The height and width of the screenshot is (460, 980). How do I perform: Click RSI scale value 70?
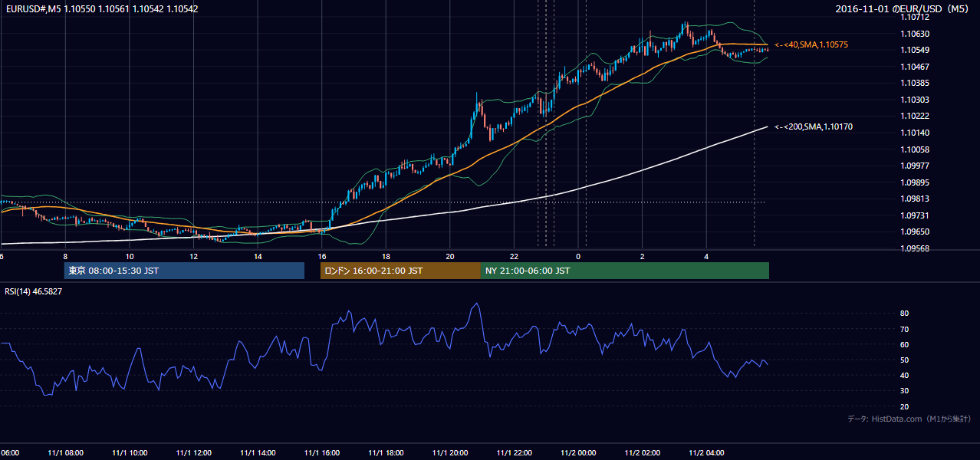point(905,329)
